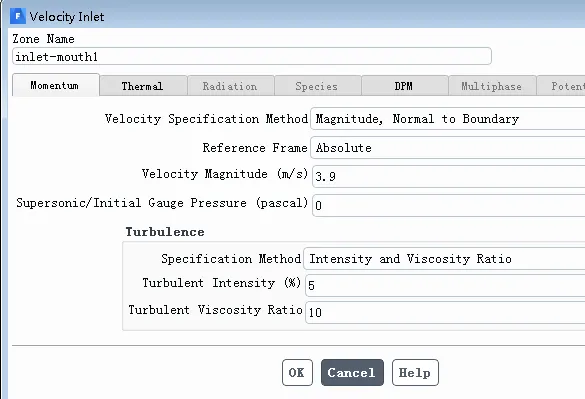Open the Reference Frame dropdown
This screenshot has height=399, width=585.
click(448, 147)
